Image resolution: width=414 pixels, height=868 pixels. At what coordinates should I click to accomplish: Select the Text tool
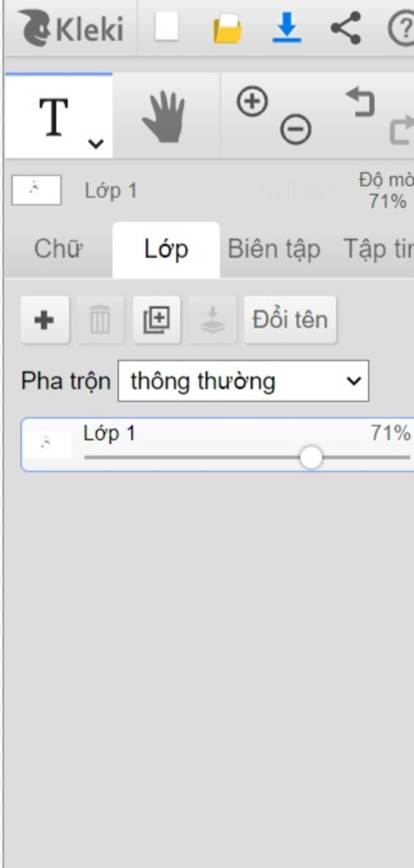[x=54, y=117]
